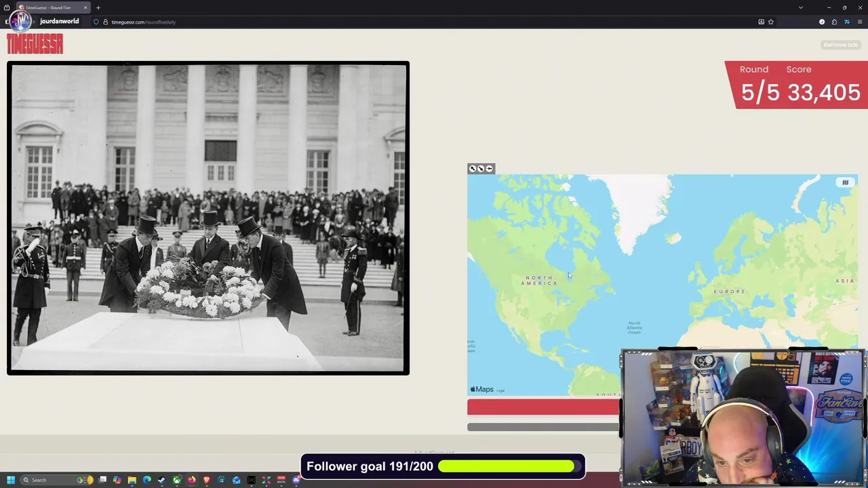This screenshot has width=868, height=488.
Task: Click the Follower goal 191/200 progress bar
Action: [442, 466]
